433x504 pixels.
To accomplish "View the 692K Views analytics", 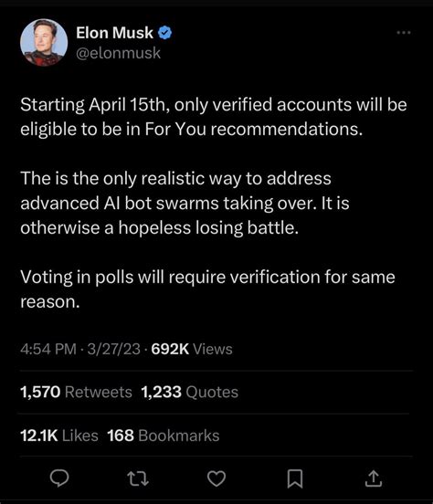I will point(192,349).
